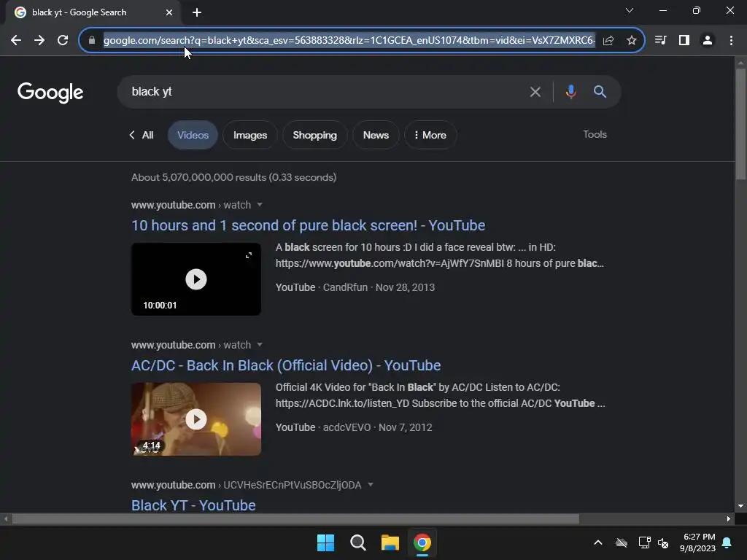This screenshot has height=560, width=747.
Task: Select the Videos filter tab
Action: [193, 135]
